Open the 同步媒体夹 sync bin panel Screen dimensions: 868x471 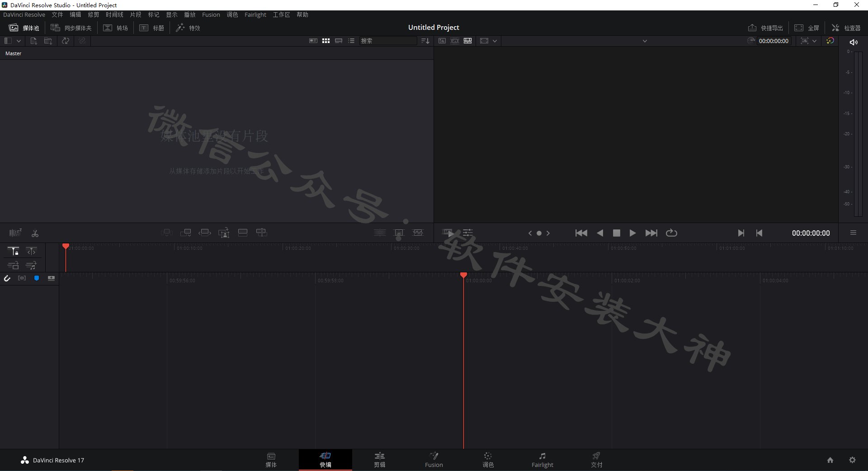point(71,28)
